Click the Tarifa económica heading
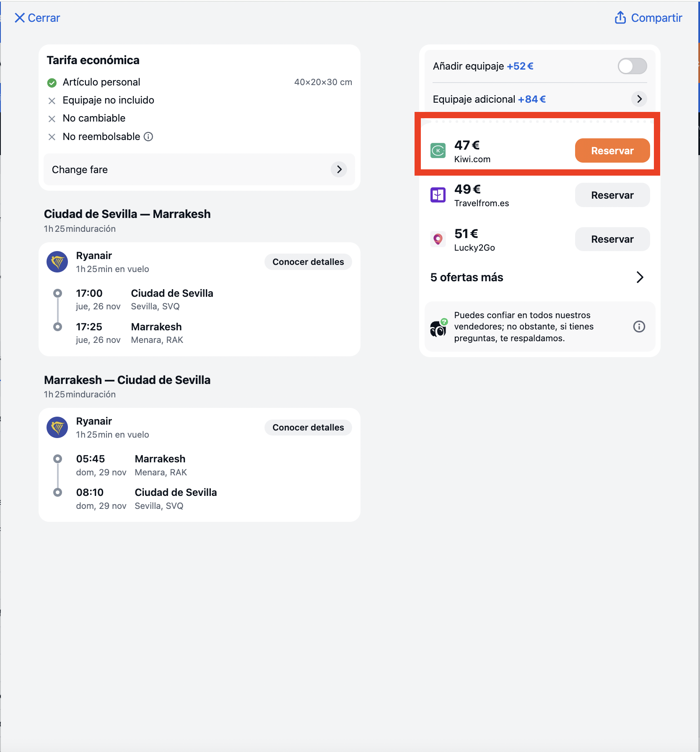Image resolution: width=700 pixels, height=752 pixels. [x=93, y=60]
